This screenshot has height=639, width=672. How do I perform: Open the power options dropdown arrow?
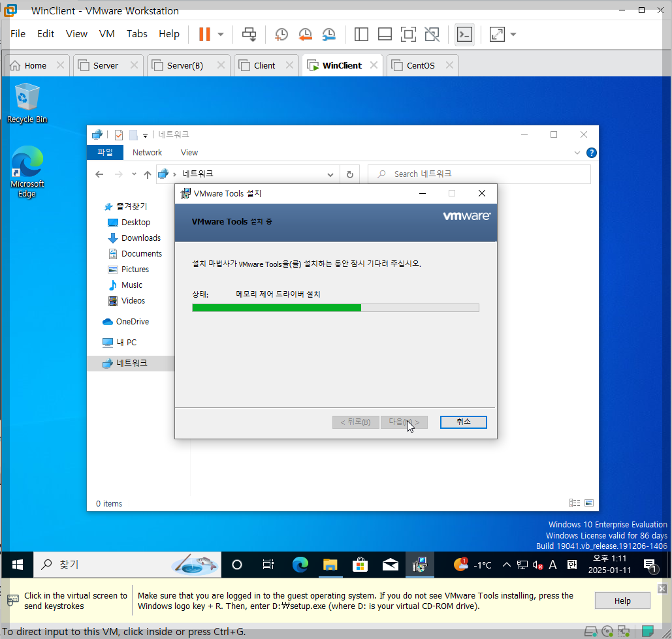click(221, 34)
